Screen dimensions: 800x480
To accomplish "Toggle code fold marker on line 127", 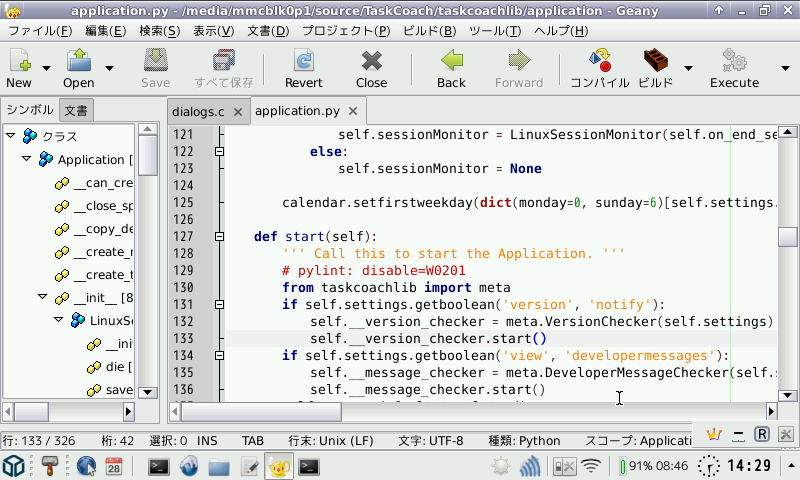I will 219,237.
